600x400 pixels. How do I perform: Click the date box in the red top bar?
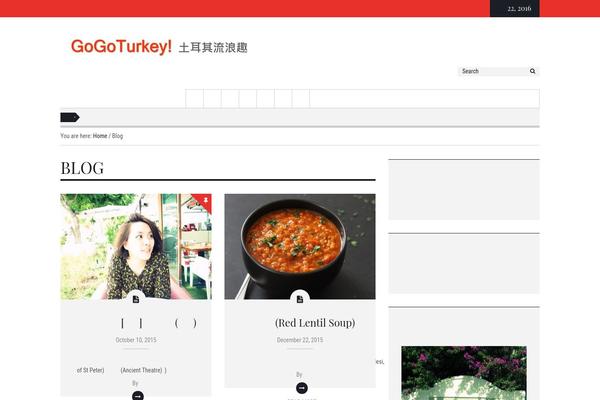515,8
